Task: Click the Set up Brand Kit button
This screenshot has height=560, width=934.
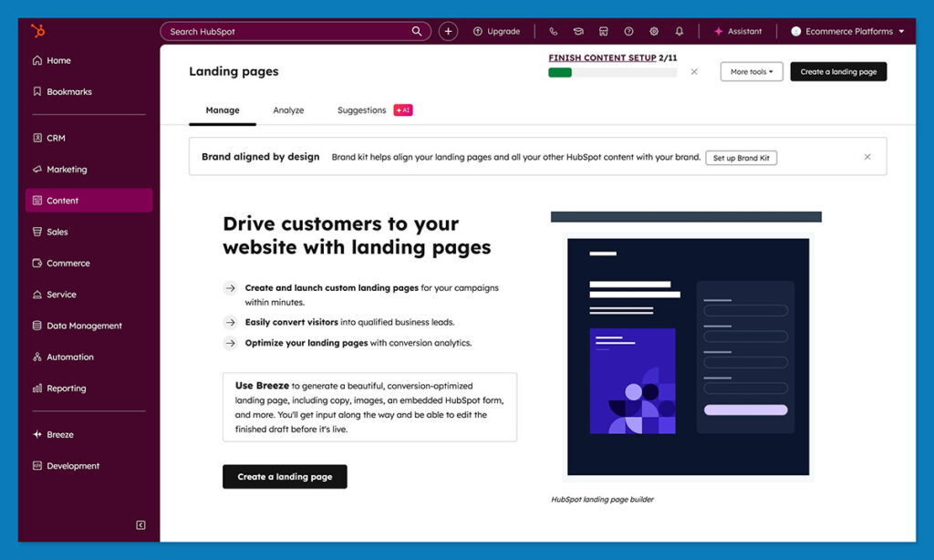Action: [x=741, y=157]
